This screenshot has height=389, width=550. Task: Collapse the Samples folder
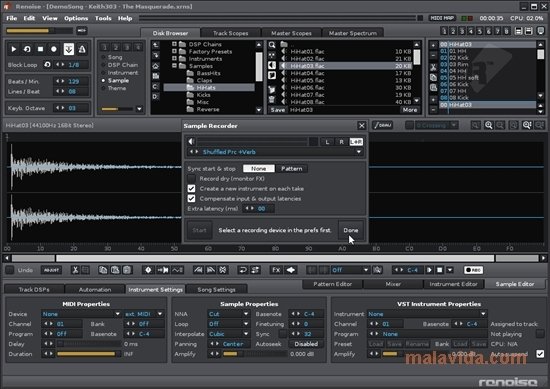click(x=174, y=66)
